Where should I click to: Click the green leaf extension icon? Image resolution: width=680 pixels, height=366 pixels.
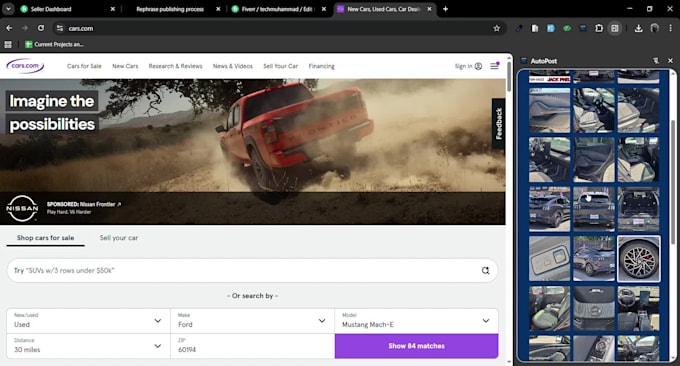pyautogui.click(x=567, y=28)
